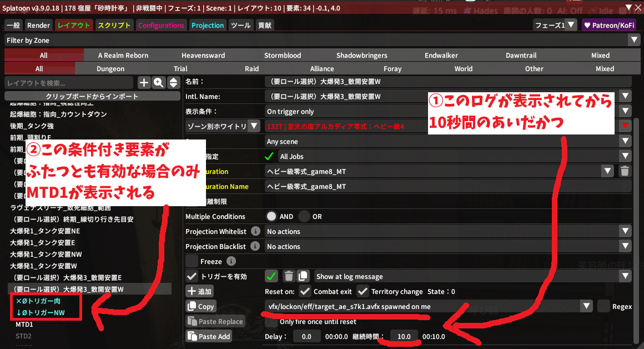Viewport: 644px width, 349px height.
Task: Click the Paste Add button
Action: point(209,336)
